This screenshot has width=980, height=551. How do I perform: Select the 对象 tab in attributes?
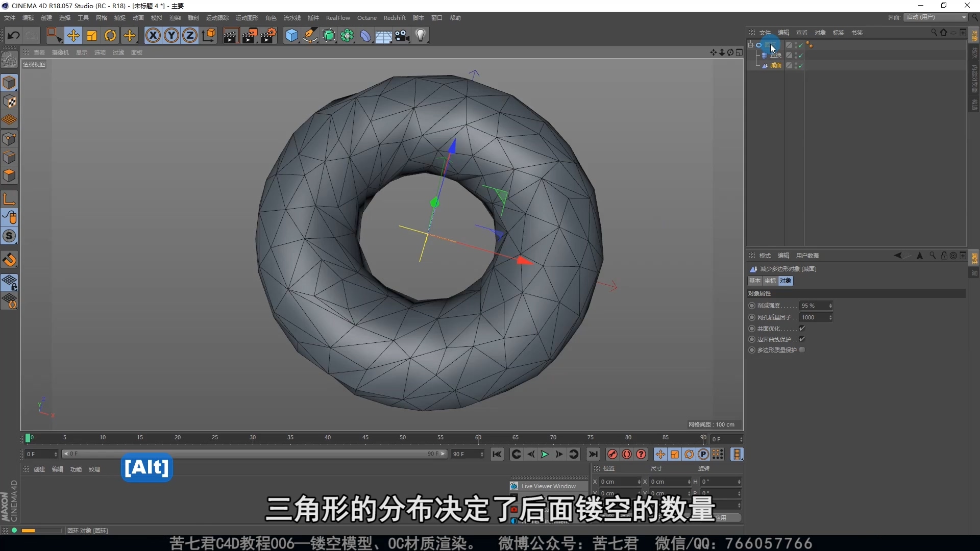point(786,281)
